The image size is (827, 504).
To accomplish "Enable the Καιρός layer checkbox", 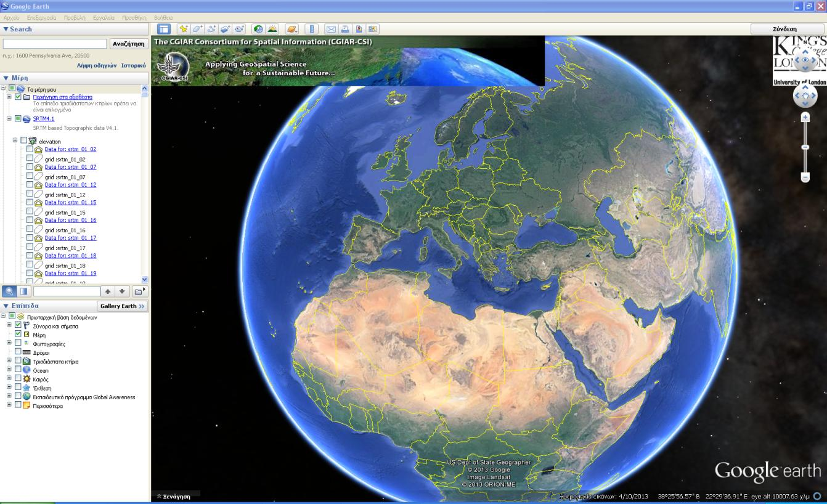I will (x=18, y=379).
